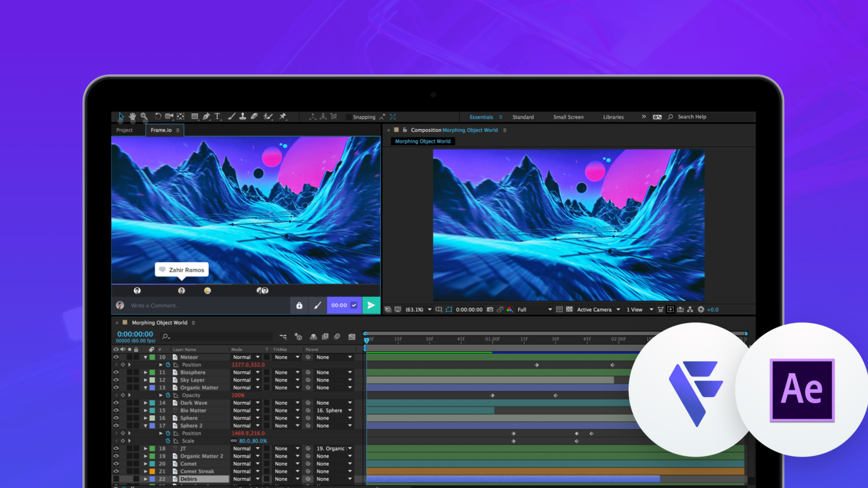
Task: Select the Essentials workspace
Action: pos(481,117)
